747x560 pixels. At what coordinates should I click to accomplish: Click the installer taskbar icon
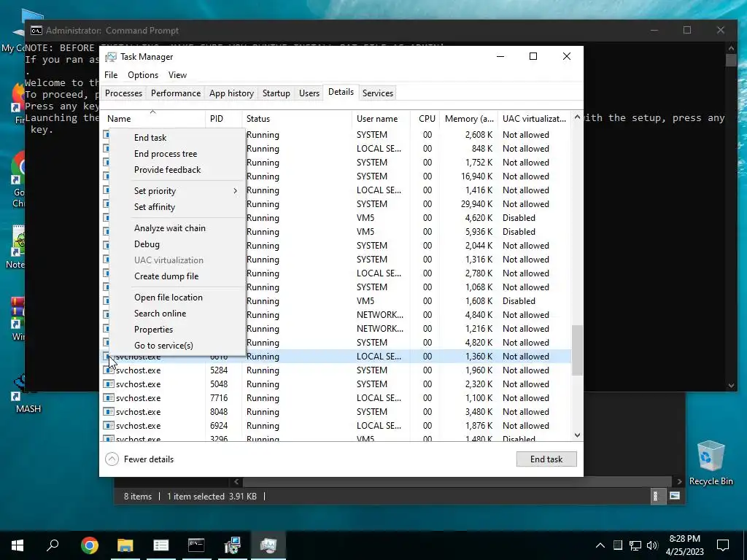232,545
